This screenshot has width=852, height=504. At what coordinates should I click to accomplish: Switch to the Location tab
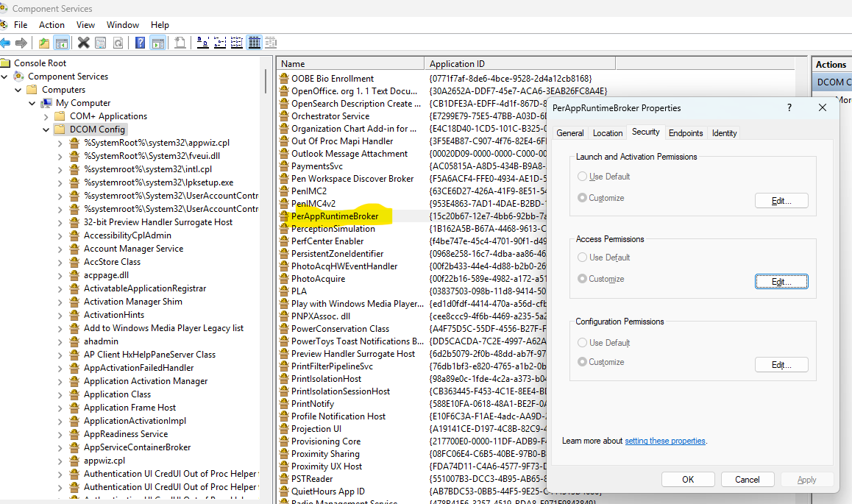tap(608, 133)
